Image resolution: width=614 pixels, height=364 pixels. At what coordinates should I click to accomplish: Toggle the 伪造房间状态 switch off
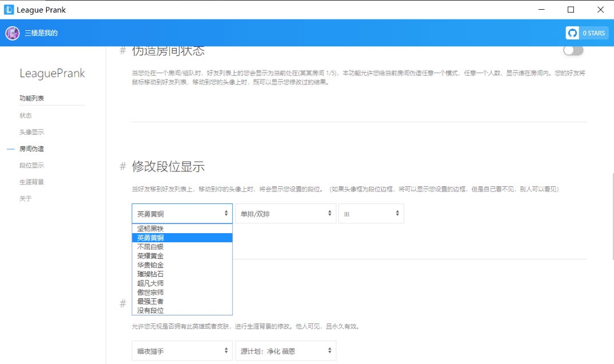[x=572, y=50]
